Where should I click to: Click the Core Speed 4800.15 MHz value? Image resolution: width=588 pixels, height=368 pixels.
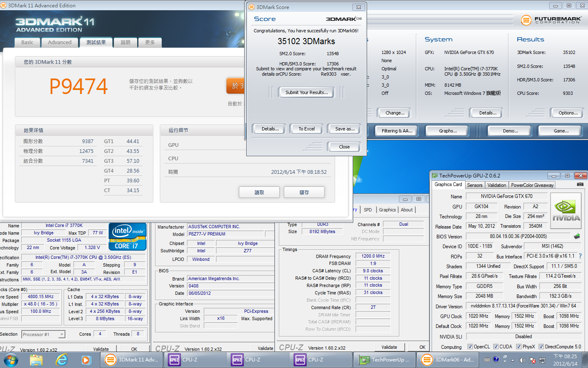[40, 296]
